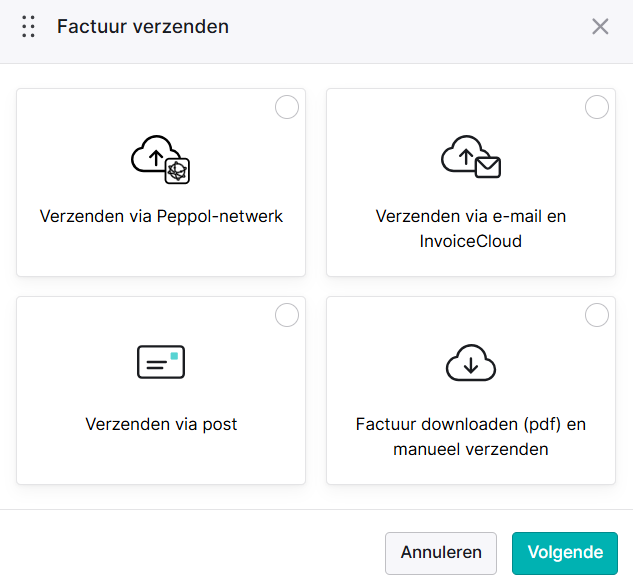Click the Peppol cloud upload icon

160,159
